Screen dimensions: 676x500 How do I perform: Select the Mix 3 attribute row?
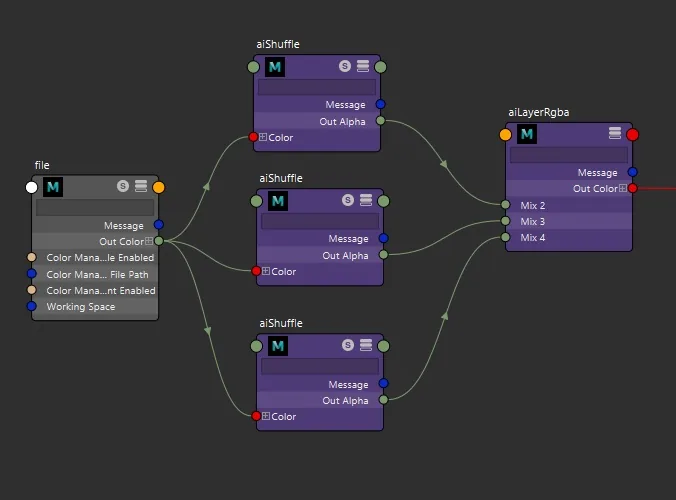click(569, 221)
